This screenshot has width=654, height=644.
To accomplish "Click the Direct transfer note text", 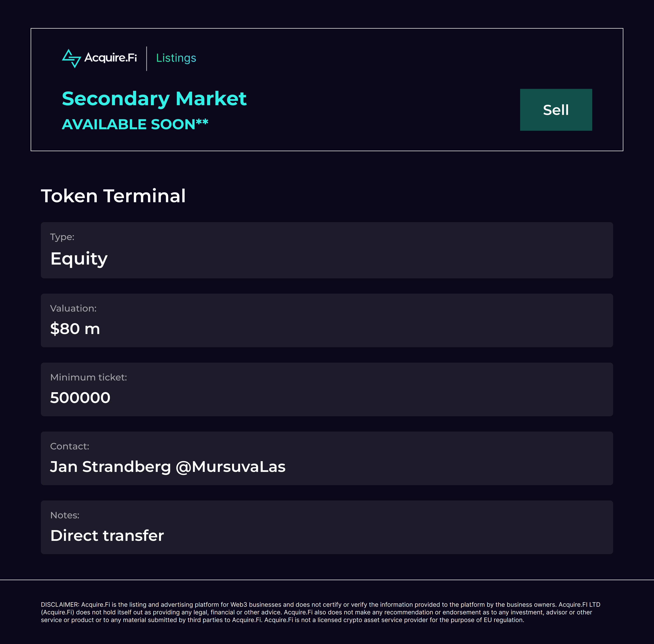I will 107,536.
